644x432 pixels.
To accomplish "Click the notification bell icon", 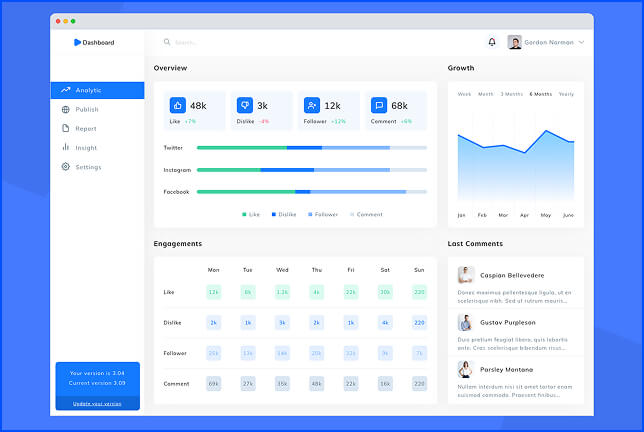I will 491,42.
